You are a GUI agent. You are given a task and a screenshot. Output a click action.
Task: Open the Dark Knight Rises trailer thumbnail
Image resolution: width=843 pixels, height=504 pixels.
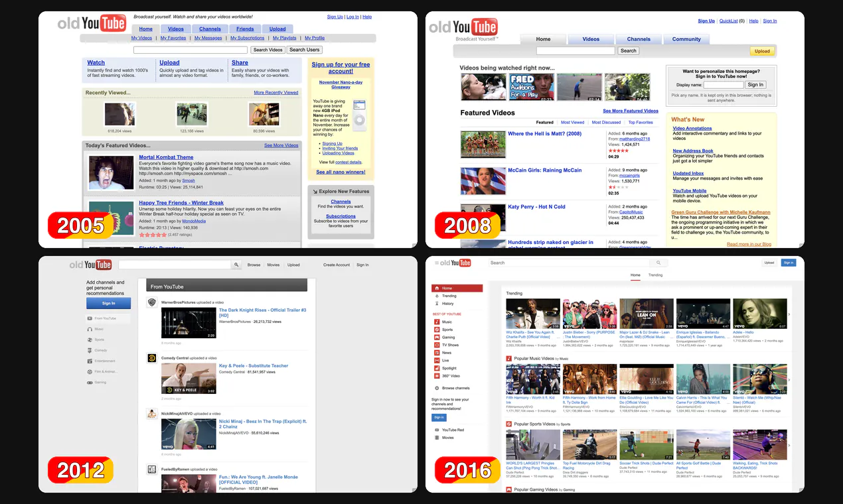tap(189, 323)
